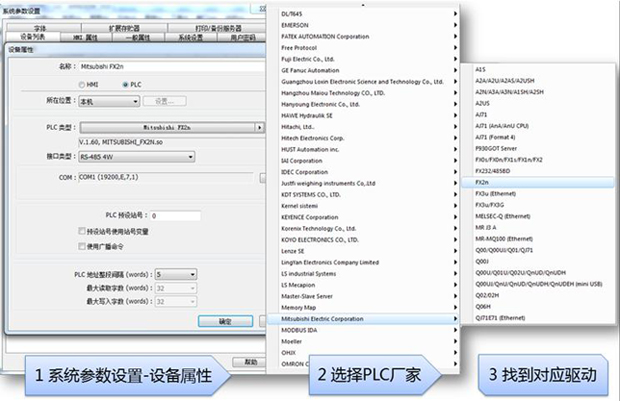
Task: Select the FX0s/FX0n/FX1s/FX1n/FX2 driver
Action: [x=538, y=160]
